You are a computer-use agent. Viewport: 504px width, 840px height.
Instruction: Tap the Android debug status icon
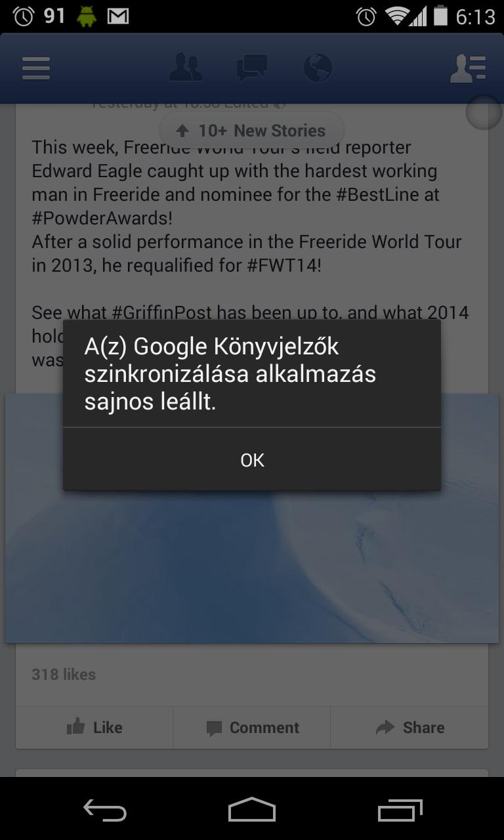click(x=86, y=16)
